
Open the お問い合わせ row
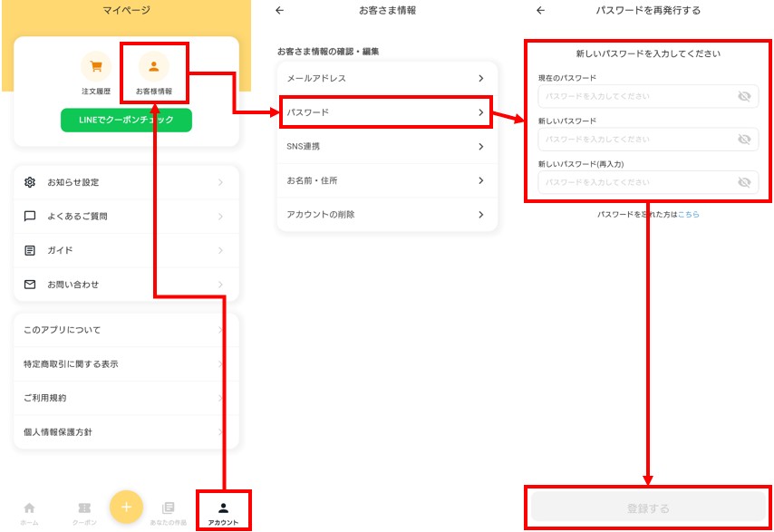126,285
